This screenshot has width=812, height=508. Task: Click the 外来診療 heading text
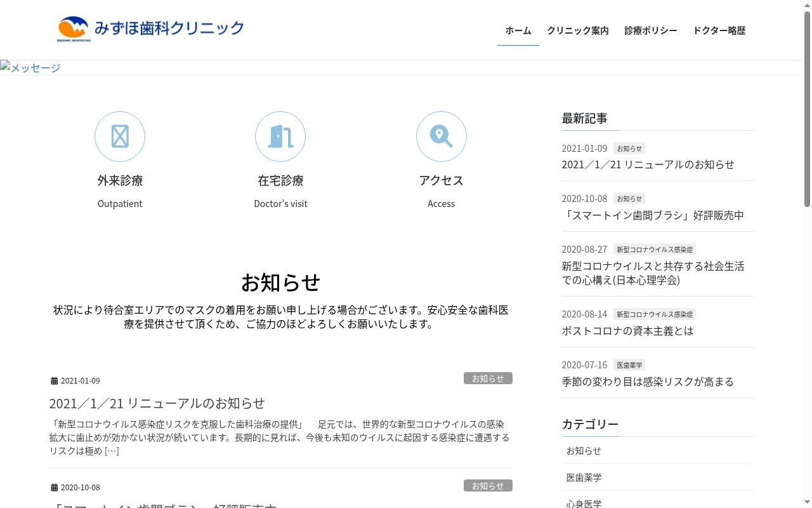point(120,180)
